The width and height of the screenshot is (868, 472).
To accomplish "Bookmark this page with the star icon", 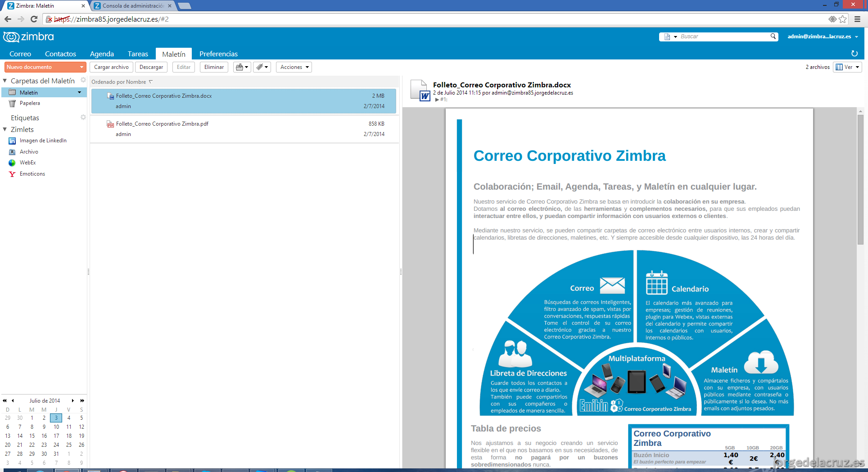I will click(842, 19).
